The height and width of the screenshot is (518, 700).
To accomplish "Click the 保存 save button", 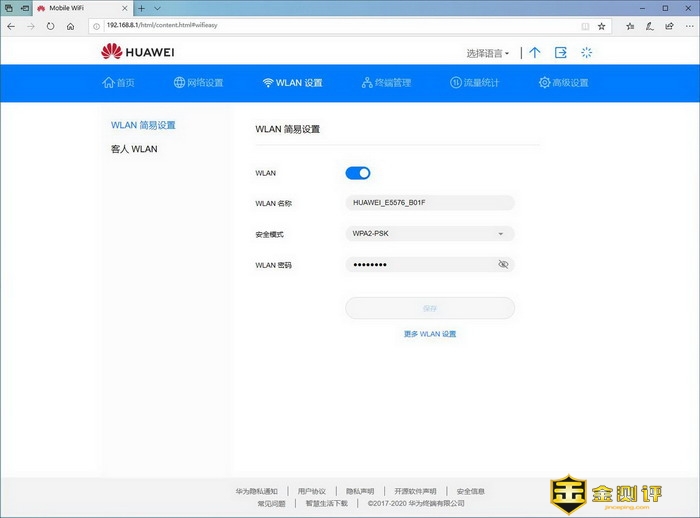I will tap(430, 308).
